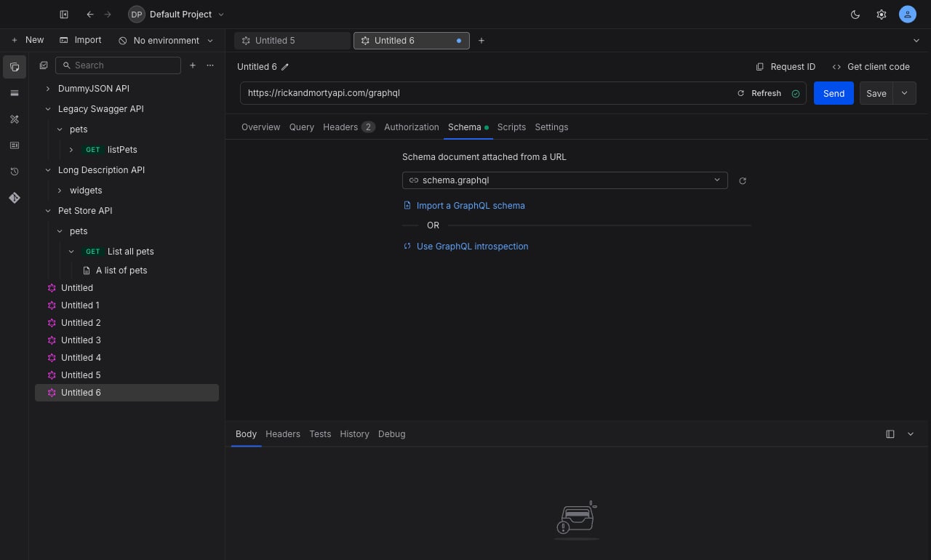
Task: Change response panel layout icon
Action: pos(890,434)
